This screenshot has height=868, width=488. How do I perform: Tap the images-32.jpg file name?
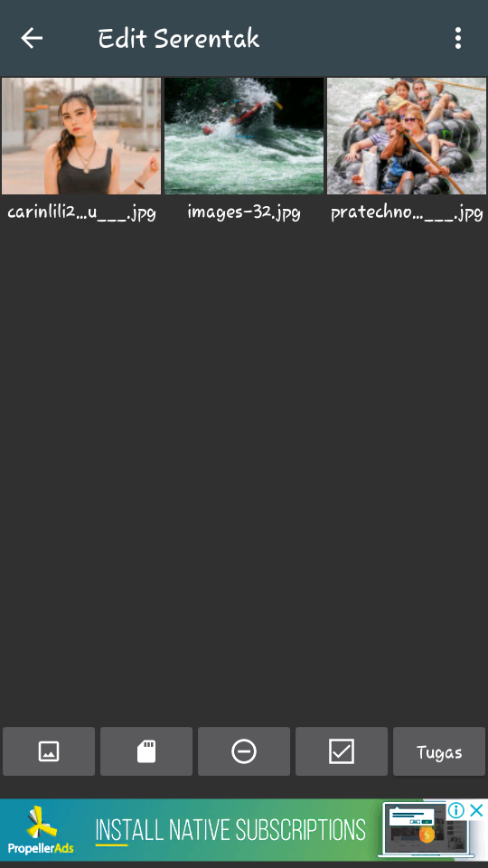(244, 212)
